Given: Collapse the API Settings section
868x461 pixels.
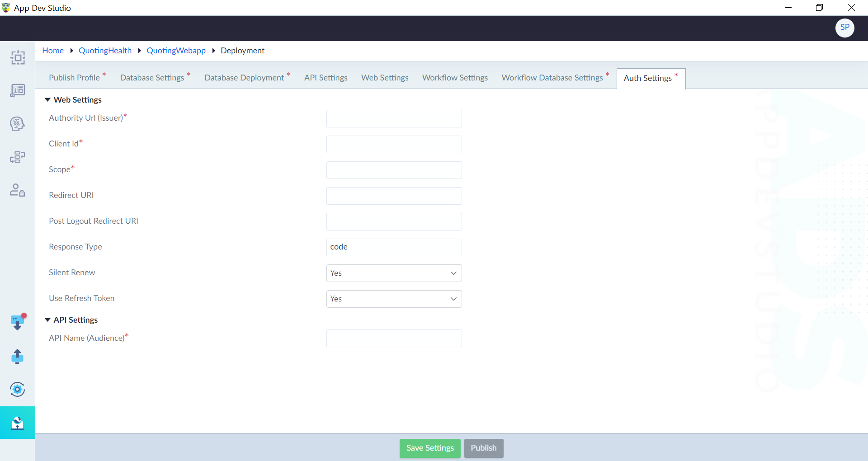Looking at the screenshot, I should click(x=47, y=320).
